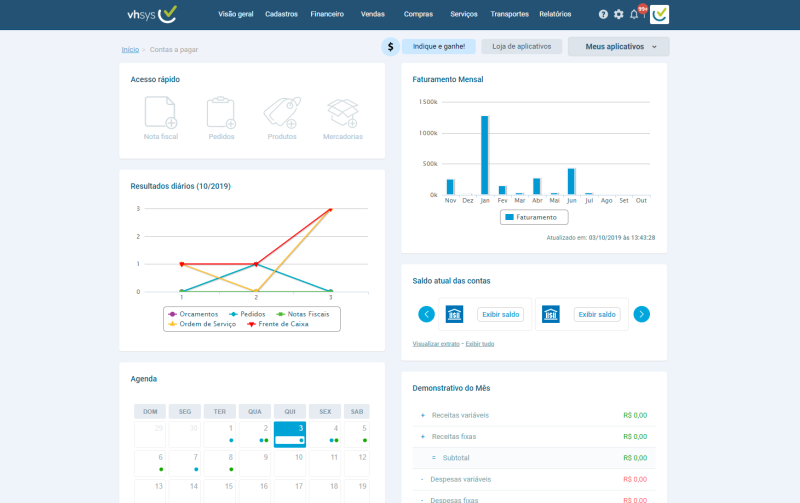Hide Frente de Caixa legend series
Viewport: 800px width, 503px height.
[x=278, y=324]
